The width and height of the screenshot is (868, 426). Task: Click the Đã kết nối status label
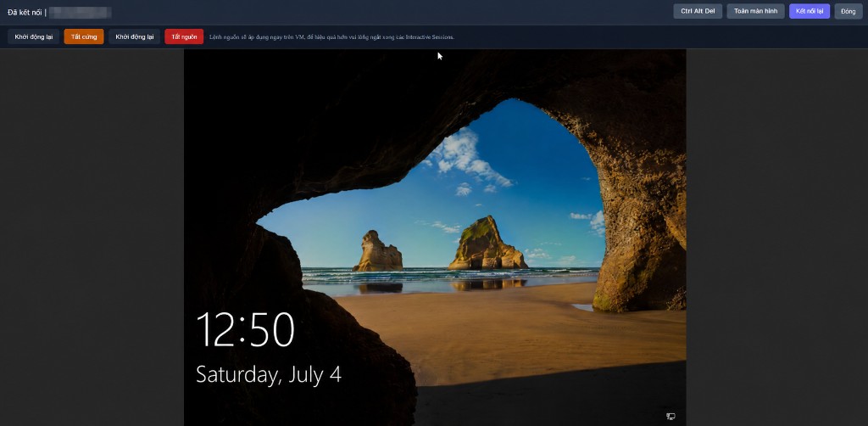click(25, 12)
